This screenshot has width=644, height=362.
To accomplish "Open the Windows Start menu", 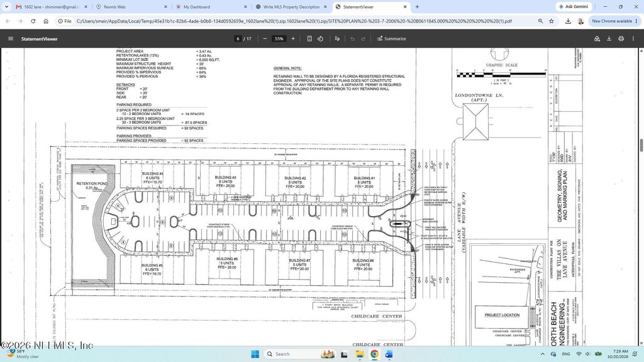I will click(255, 354).
